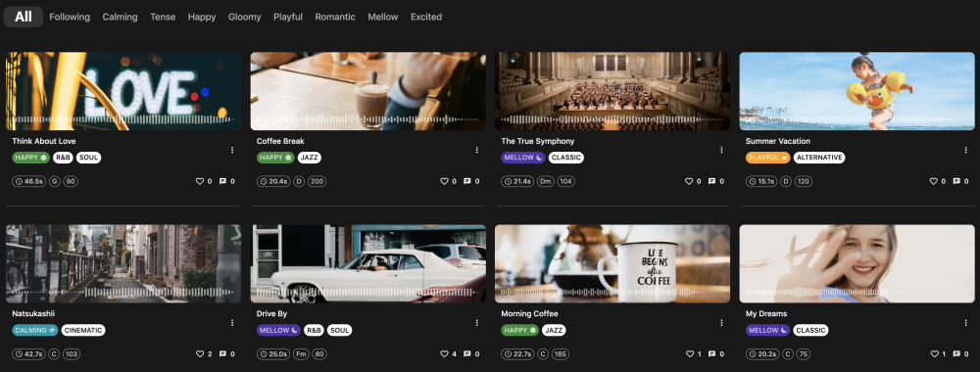Like the Morning Coffee track
980x372 pixels.
(689, 354)
